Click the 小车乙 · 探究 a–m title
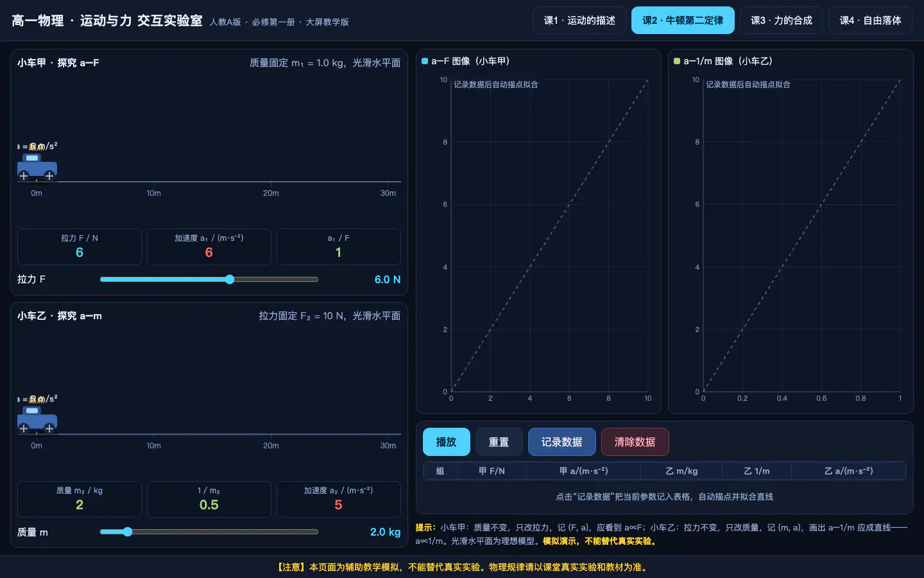 coord(59,316)
